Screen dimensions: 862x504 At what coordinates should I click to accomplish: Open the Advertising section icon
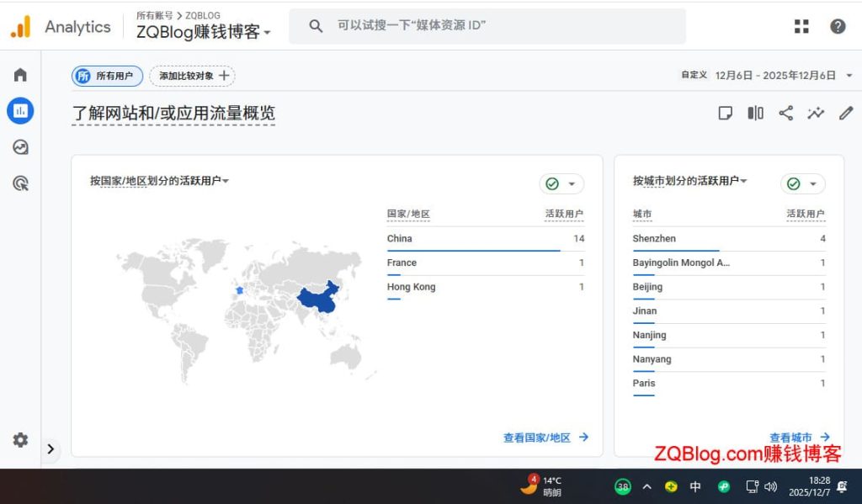[x=19, y=183]
